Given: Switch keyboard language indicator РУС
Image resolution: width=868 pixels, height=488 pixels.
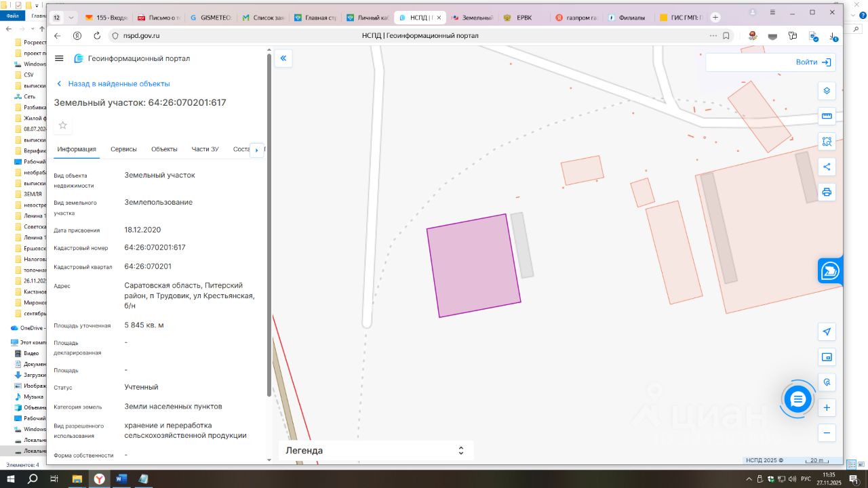Looking at the screenshot, I should pyautogui.click(x=806, y=479).
